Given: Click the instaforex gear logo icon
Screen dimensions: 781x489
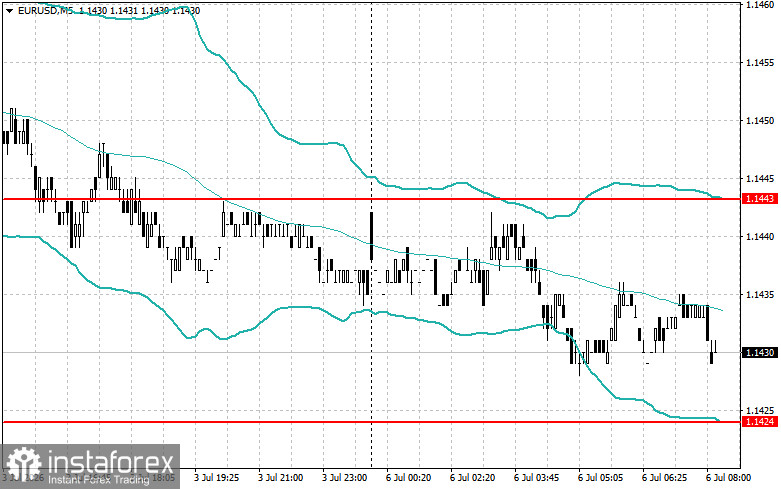Looking at the screenshot, I should (23, 464).
